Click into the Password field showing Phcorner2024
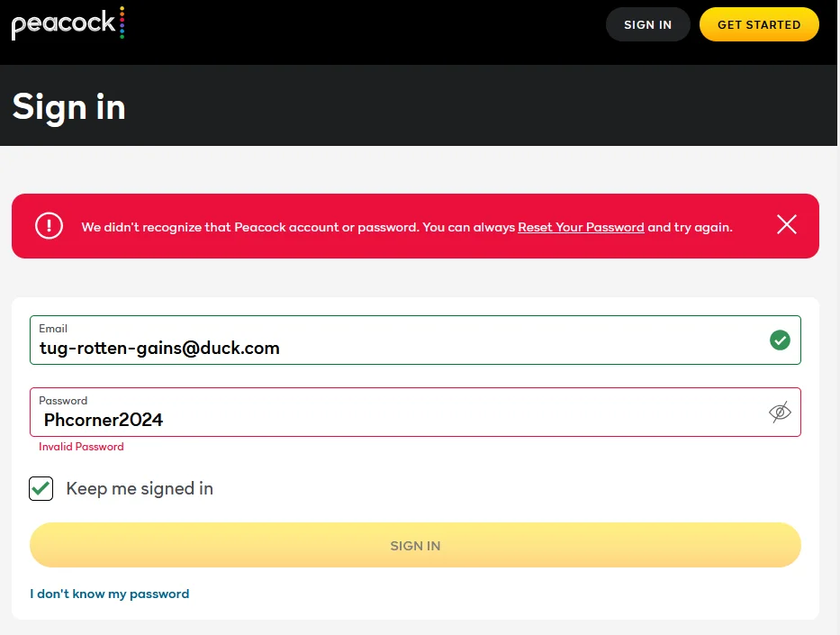 pyautogui.click(x=415, y=413)
